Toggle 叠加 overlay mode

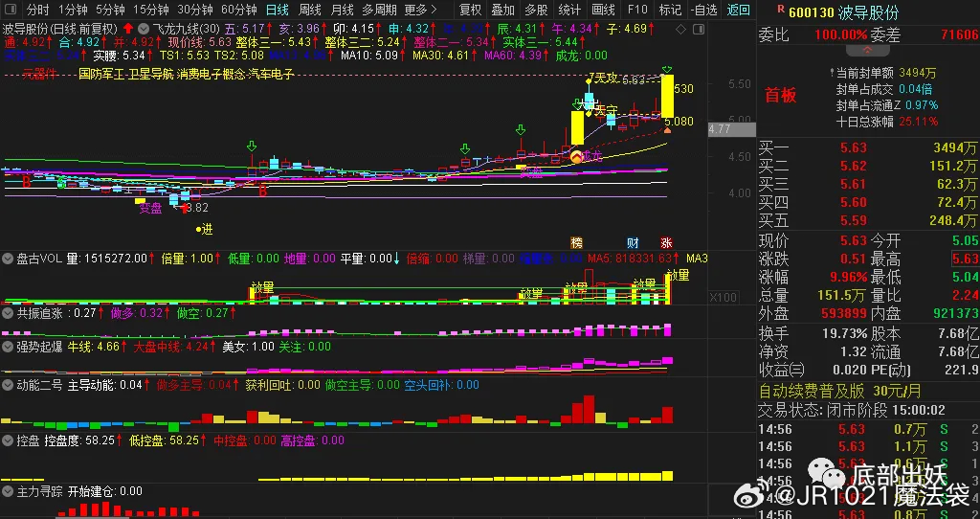502,10
